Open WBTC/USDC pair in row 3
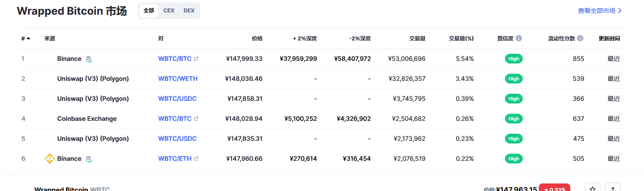Screen dimensions: 644x191 pos(177,99)
